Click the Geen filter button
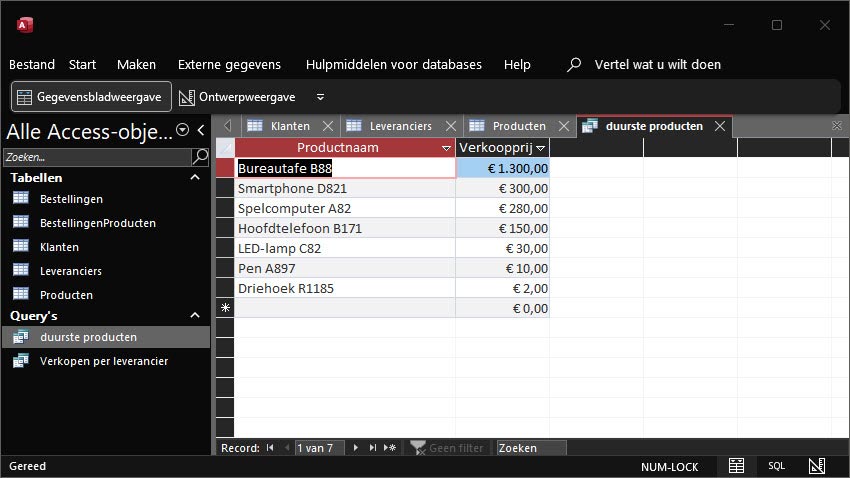This screenshot has width=850, height=478. (447, 448)
